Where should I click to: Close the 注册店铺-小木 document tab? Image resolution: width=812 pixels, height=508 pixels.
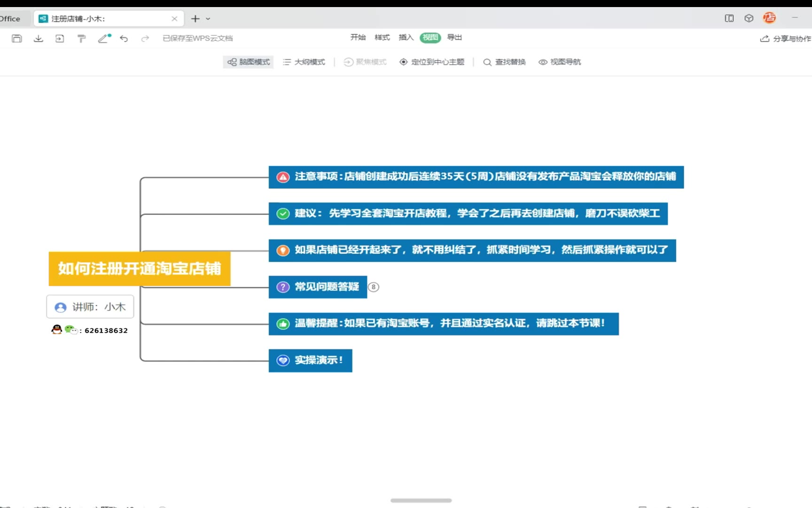pos(174,19)
